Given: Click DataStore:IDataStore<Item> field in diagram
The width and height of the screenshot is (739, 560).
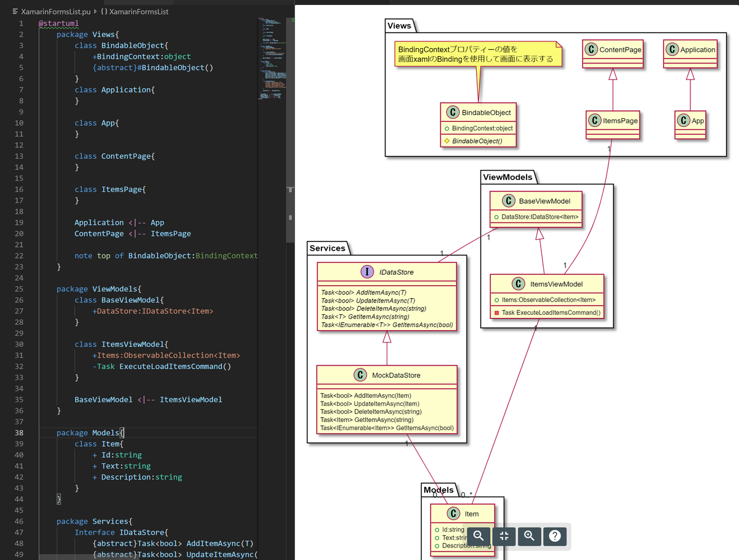Looking at the screenshot, I should (x=540, y=217).
